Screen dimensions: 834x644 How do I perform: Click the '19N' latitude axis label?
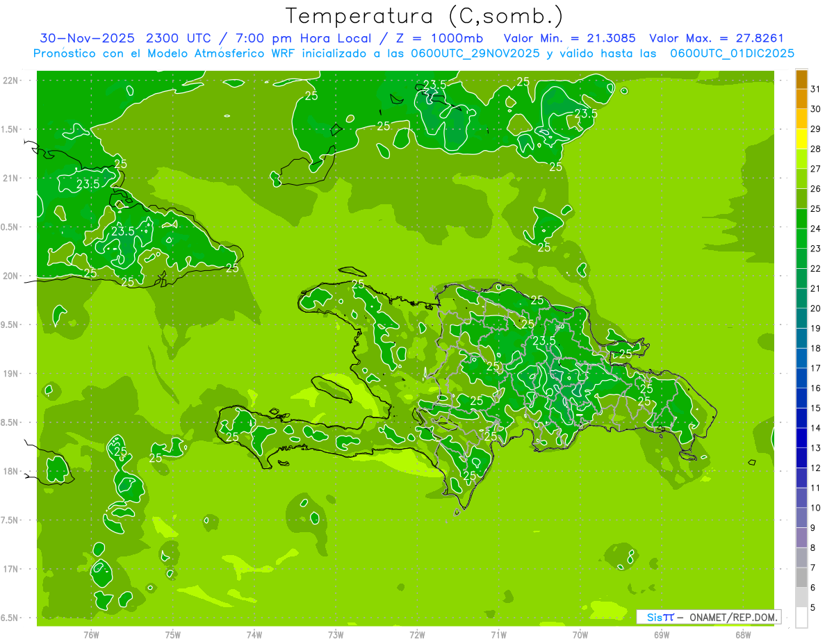(x=11, y=374)
